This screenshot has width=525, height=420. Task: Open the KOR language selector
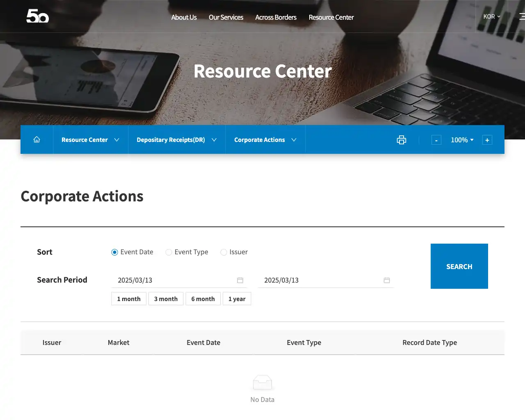click(x=491, y=16)
